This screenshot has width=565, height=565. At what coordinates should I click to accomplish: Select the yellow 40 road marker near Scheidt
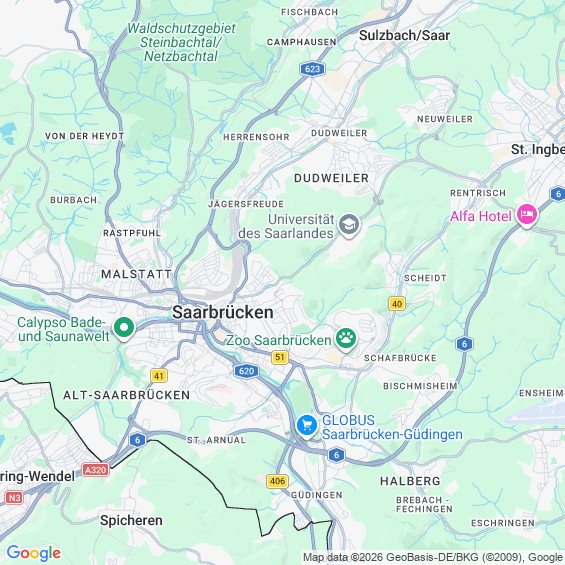coord(397,304)
